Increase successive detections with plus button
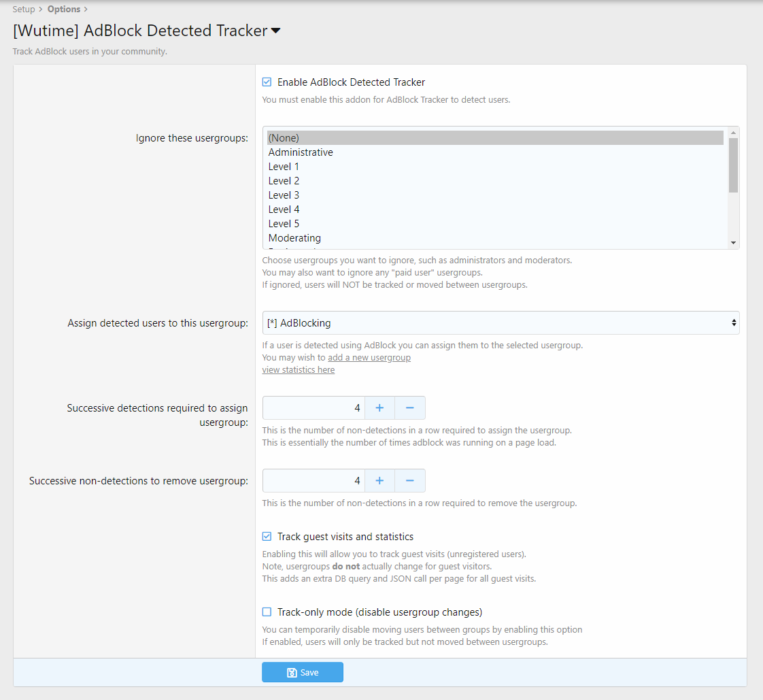 (379, 408)
